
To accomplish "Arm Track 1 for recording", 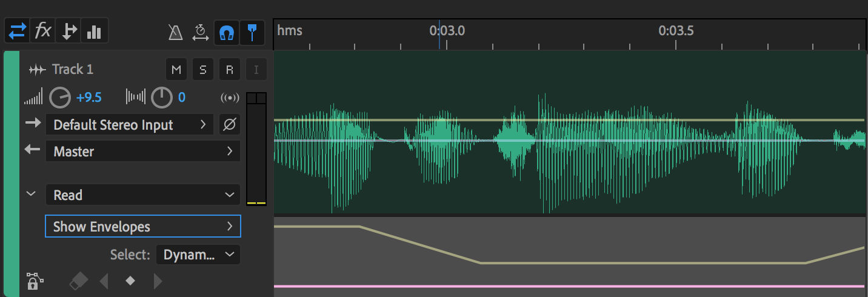I will click(x=230, y=70).
